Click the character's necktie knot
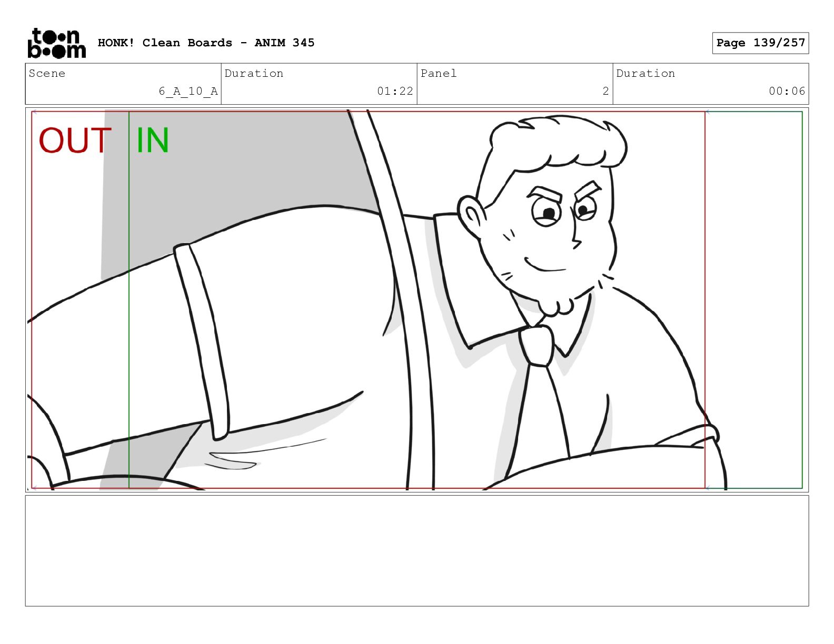This screenshot has width=834, height=644. pyautogui.click(x=537, y=345)
